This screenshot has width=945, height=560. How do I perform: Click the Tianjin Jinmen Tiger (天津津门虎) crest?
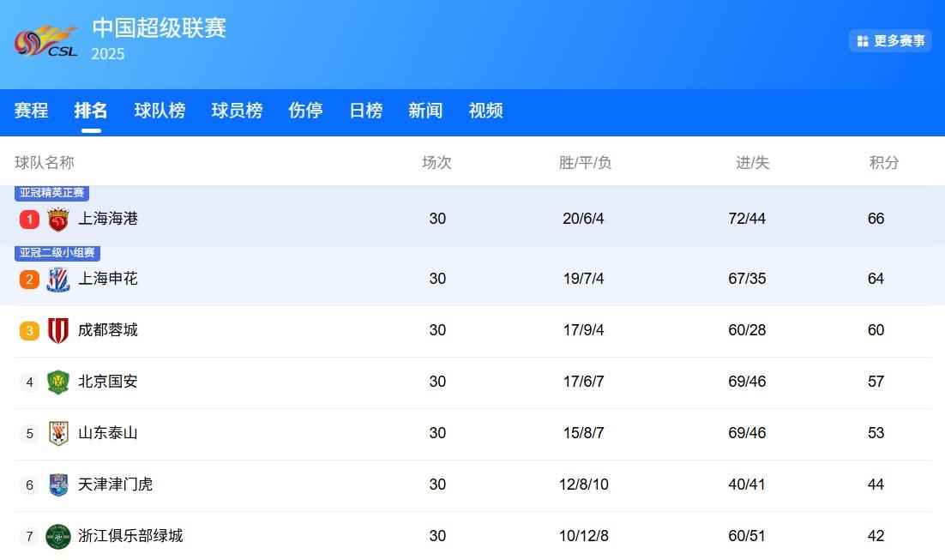pos(58,485)
